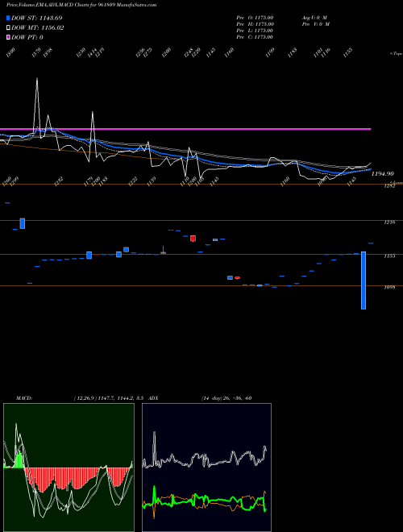Click the blue candlestick at the top of the leftmost column
Screen dimensions: 403x532
tap(7, 203)
